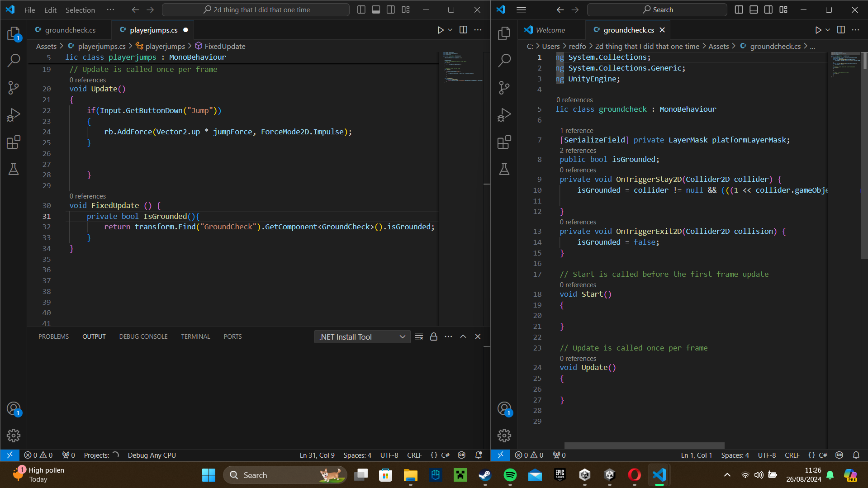Click Ln 31, Col 9 status indicator

[317, 455]
